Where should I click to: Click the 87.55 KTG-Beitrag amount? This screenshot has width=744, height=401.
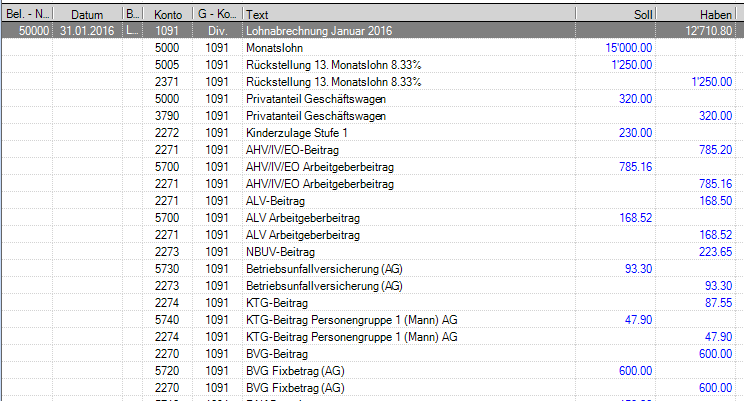tap(719, 302)
